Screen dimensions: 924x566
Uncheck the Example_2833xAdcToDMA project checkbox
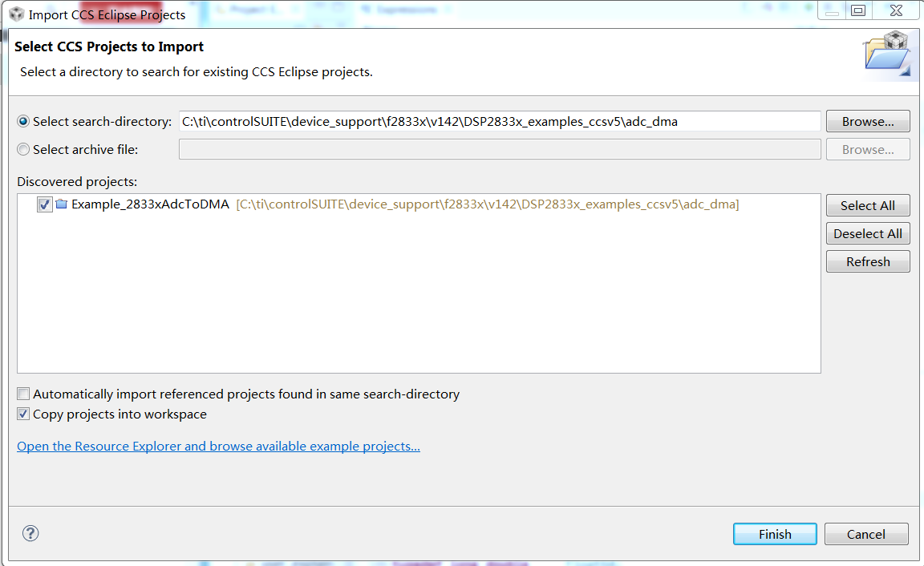coord(44,204)
